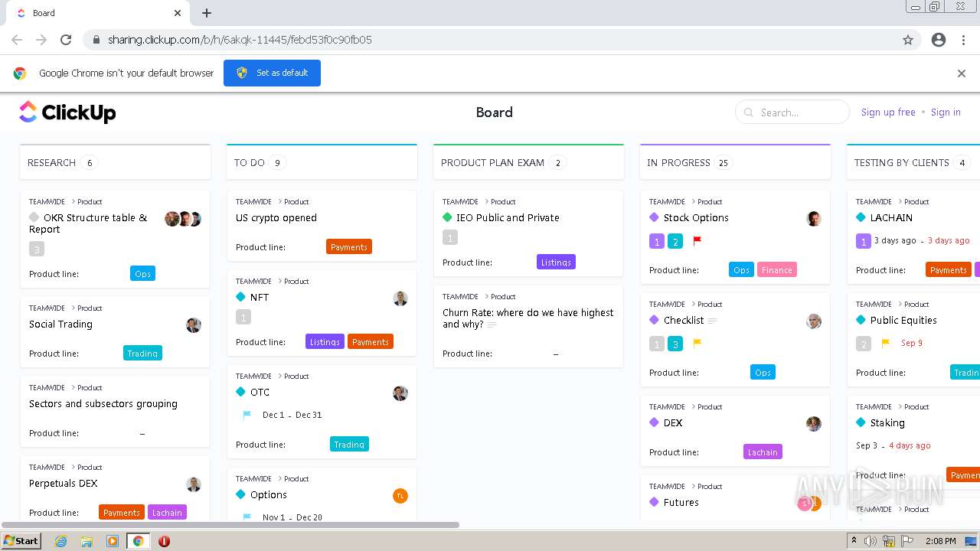The height and width of the screenshot is (551, 980).
Task: Click the green status diamond on IEO Public and Private
Action: click(447, 217)
